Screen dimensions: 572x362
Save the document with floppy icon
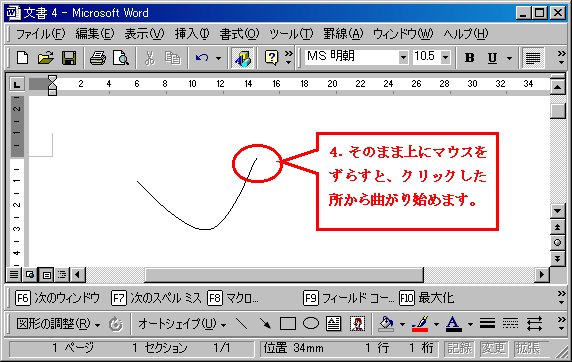(x=69, y=58)
